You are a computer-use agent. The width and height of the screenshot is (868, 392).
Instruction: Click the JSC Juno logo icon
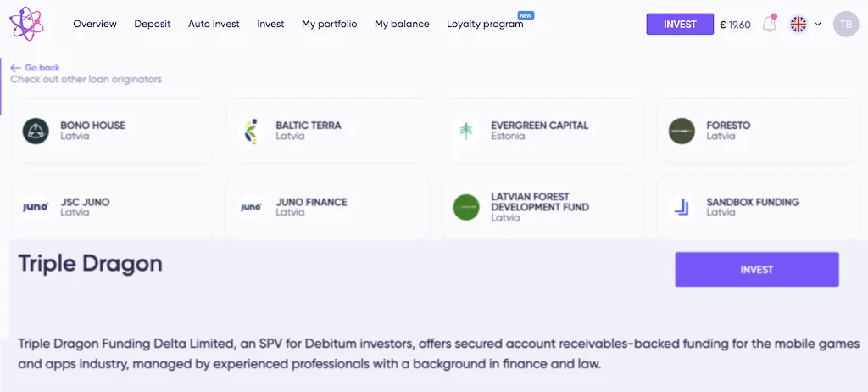click(36, 207)
